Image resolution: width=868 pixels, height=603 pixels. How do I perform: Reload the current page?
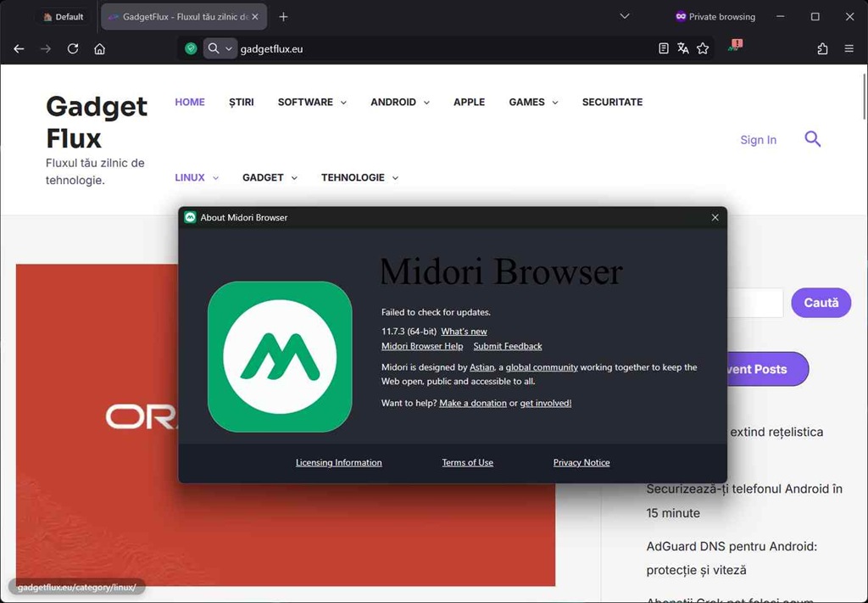pos(73,48)
